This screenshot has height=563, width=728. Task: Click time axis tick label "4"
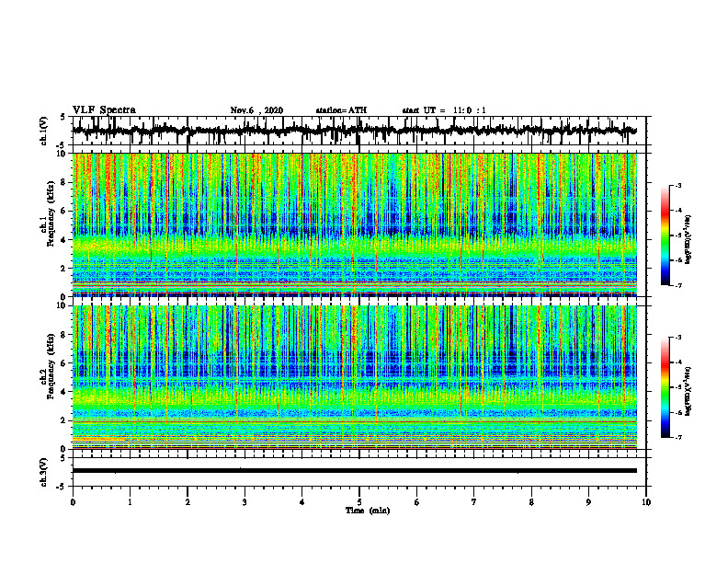[x=301, y=502]
